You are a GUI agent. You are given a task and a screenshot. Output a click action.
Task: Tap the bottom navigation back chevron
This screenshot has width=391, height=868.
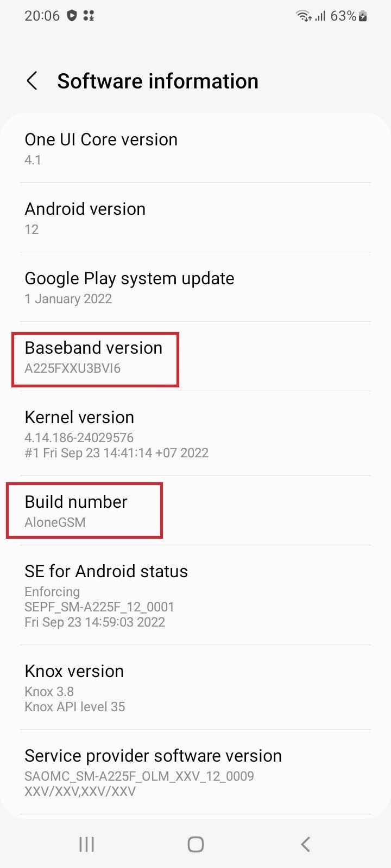click(305, 844)
